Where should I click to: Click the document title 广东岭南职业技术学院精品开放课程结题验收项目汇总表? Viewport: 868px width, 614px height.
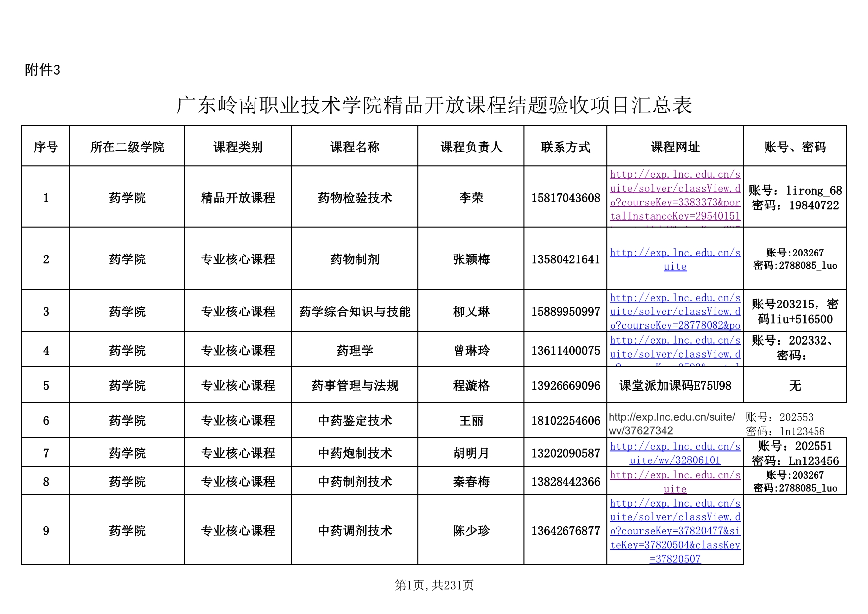point(434,105)
